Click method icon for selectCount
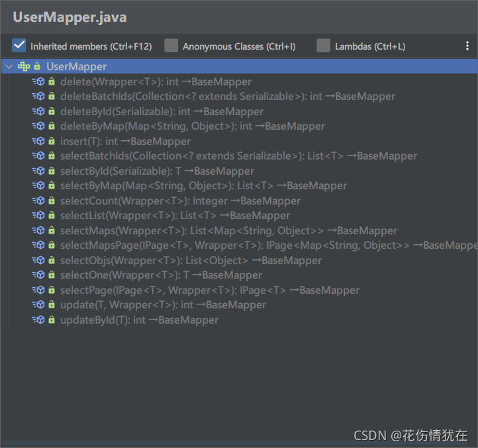The image size is (478, 448). point(38,201)
